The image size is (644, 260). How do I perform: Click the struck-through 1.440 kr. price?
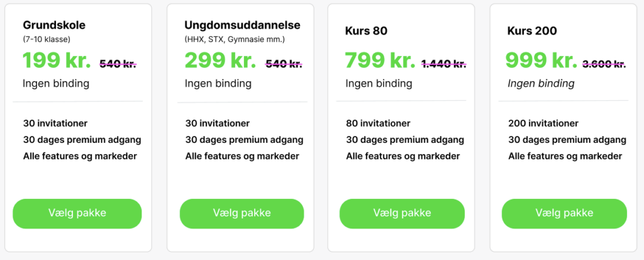[x=444, y=64]
